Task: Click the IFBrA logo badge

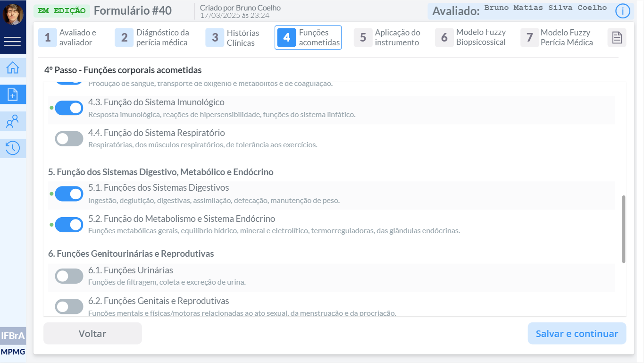Action: 13,336
